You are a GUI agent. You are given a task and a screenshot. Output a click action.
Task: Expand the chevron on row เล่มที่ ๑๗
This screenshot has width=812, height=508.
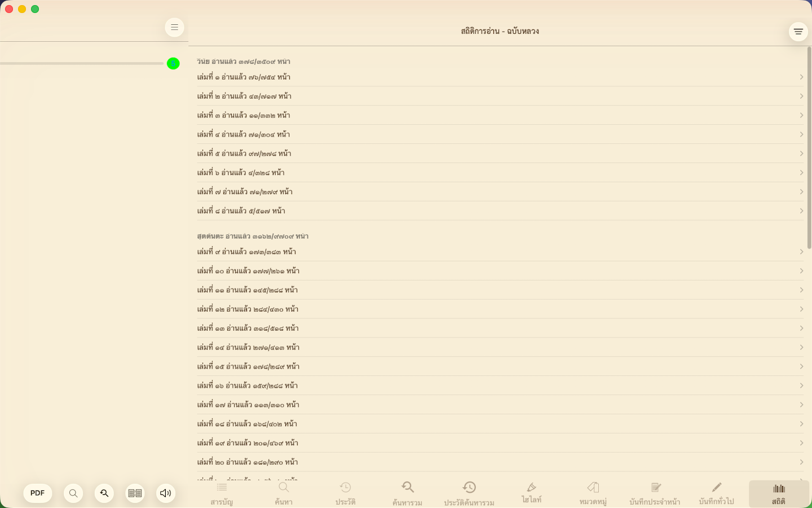[801, 405]
